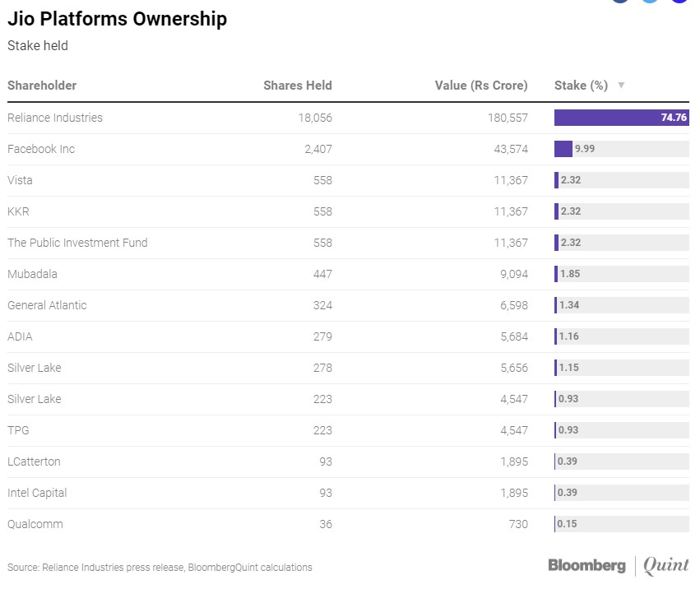
Task: Click the Stake (%) column header label
Action: (581, 86)
